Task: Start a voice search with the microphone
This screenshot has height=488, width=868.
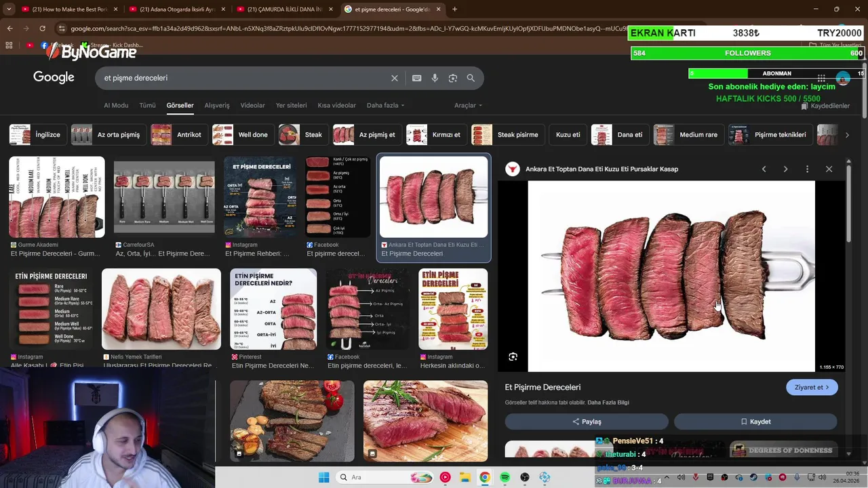Action: click(x=435, y=78)
